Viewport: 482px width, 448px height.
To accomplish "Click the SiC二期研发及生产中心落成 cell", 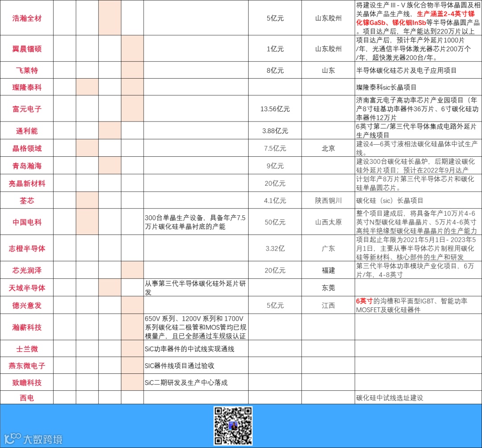I will 196,382.
